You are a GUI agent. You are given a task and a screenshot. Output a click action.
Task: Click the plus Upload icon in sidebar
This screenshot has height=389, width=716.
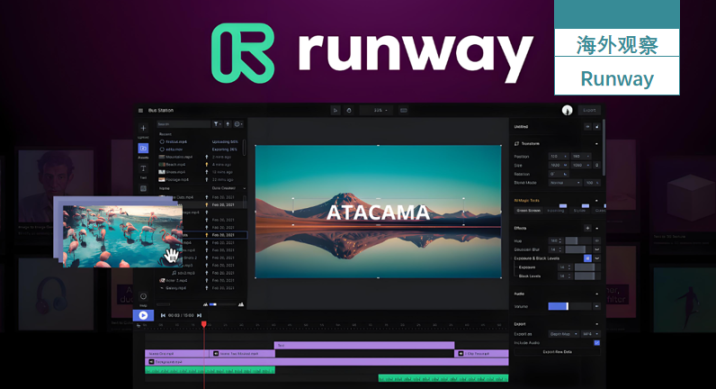tap(143, 128)
